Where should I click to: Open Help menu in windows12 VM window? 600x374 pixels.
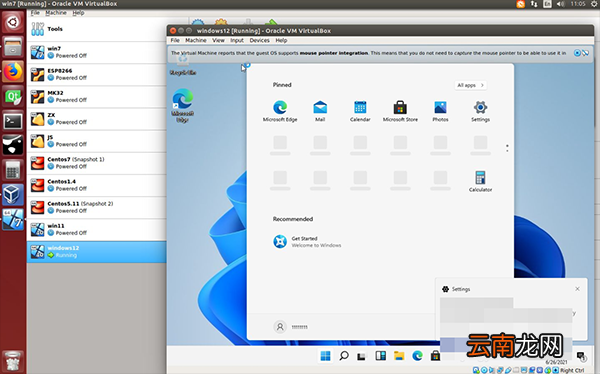pyautogui.click(x=281, y=40)
